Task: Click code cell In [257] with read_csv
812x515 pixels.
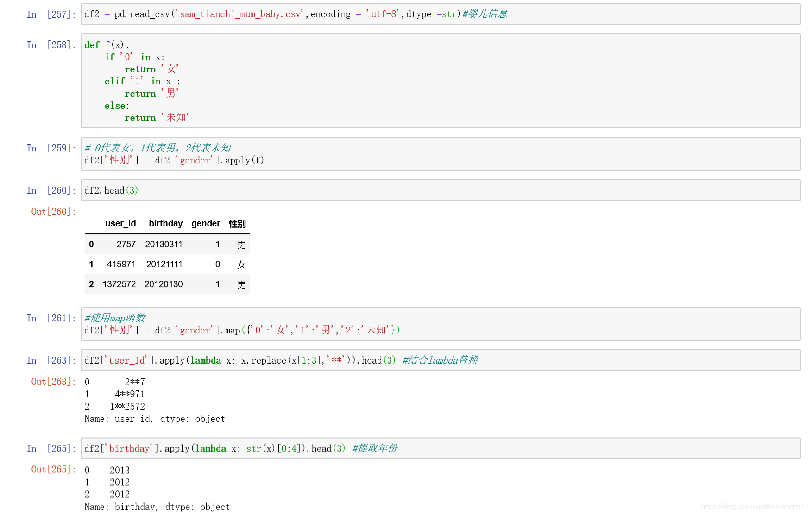Action: 441,14
